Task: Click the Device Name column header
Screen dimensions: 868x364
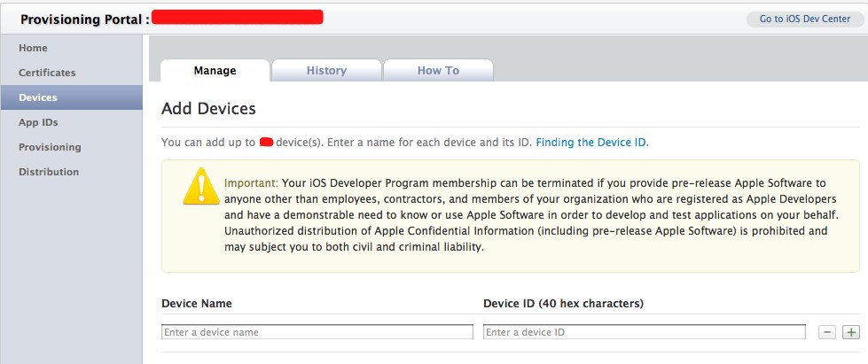Action: [197, 304]
